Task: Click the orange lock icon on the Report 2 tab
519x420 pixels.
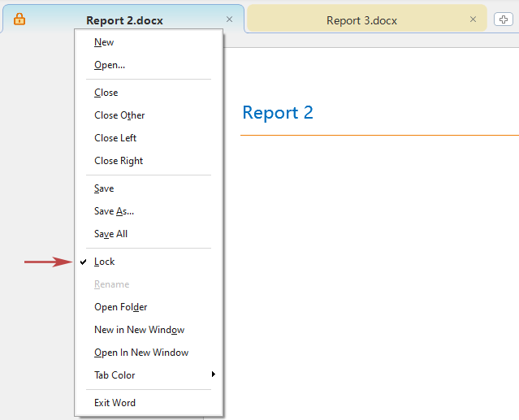Action: tap(19, 19)
